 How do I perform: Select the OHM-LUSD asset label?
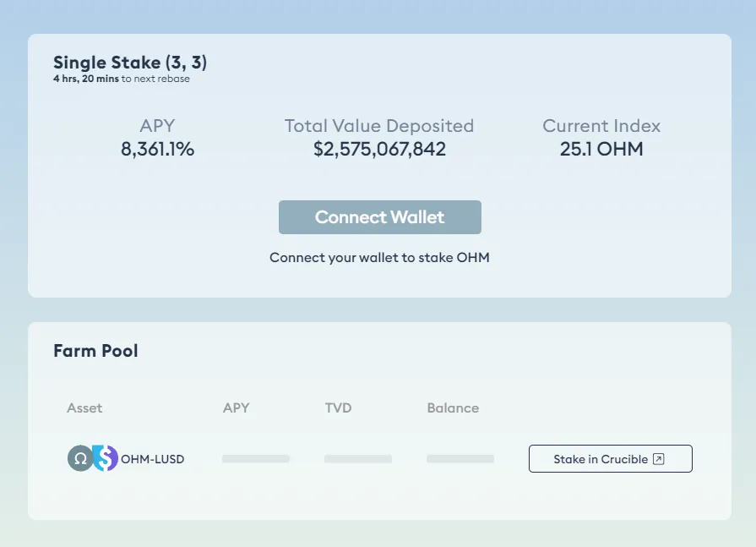pos(152,459)
